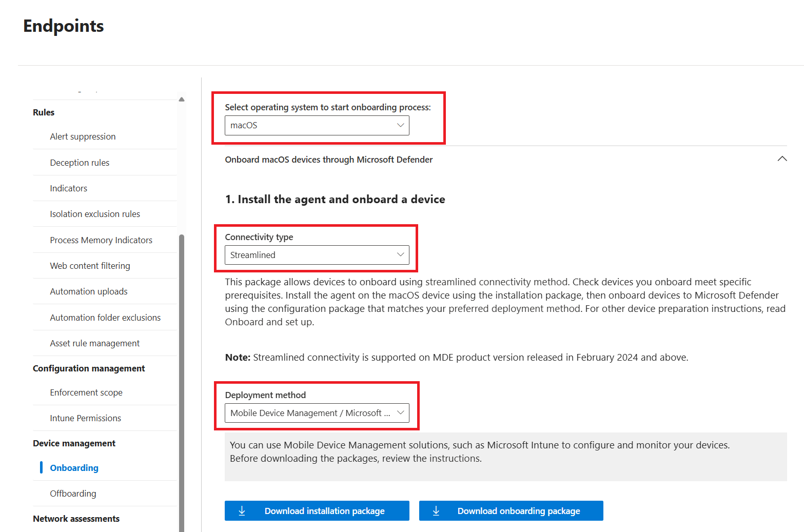This screenshot has width=804, height=532.
Task: Open the Deployment method dropdown
Action: (x=316, y=412)
